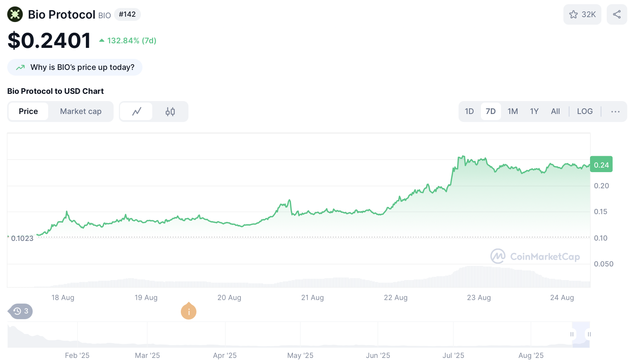Expand 'Why is BIO's price up today?'
The height and width of the screenshot is (364, 628).
[x=82, y=67]
